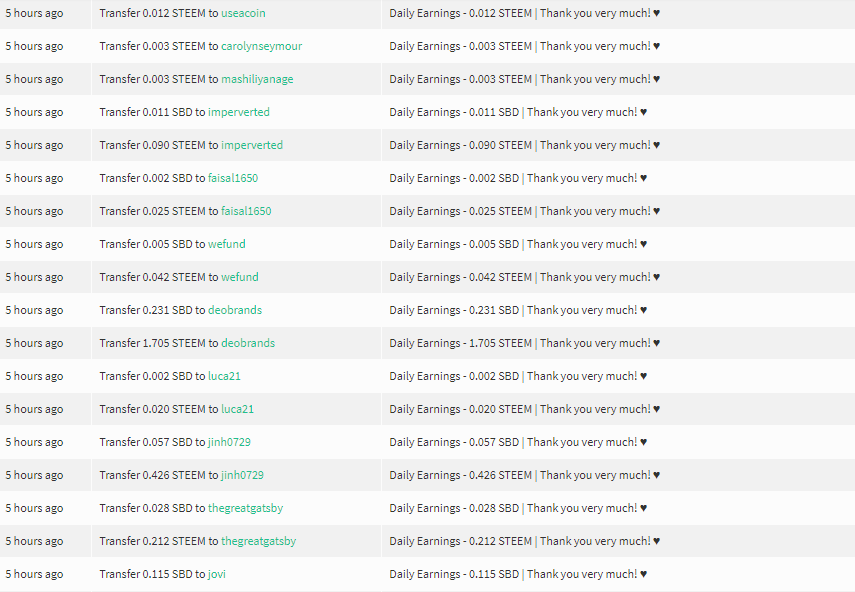This screenshot has width=855, height=592.
Task: Open faisal1650 link in 0.025 STEEM row
Action: 246,212
